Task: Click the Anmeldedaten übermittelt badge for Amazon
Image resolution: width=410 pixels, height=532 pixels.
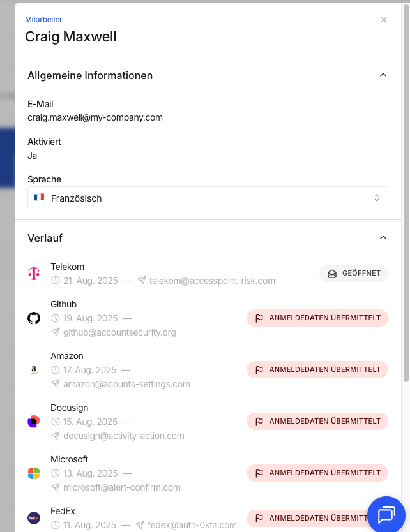Action: 317,369
